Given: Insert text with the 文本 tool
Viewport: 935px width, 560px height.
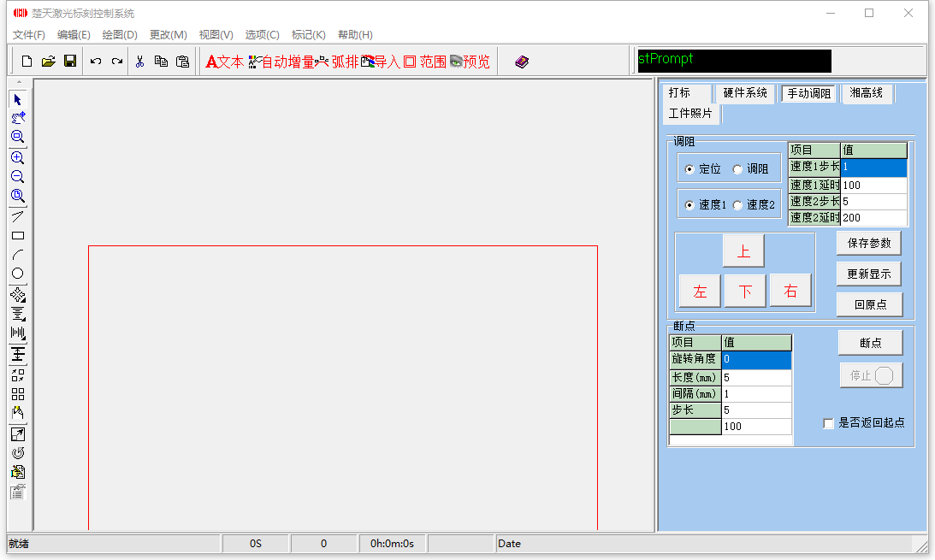Looking at the screenshot, I should tap(225, 62).
